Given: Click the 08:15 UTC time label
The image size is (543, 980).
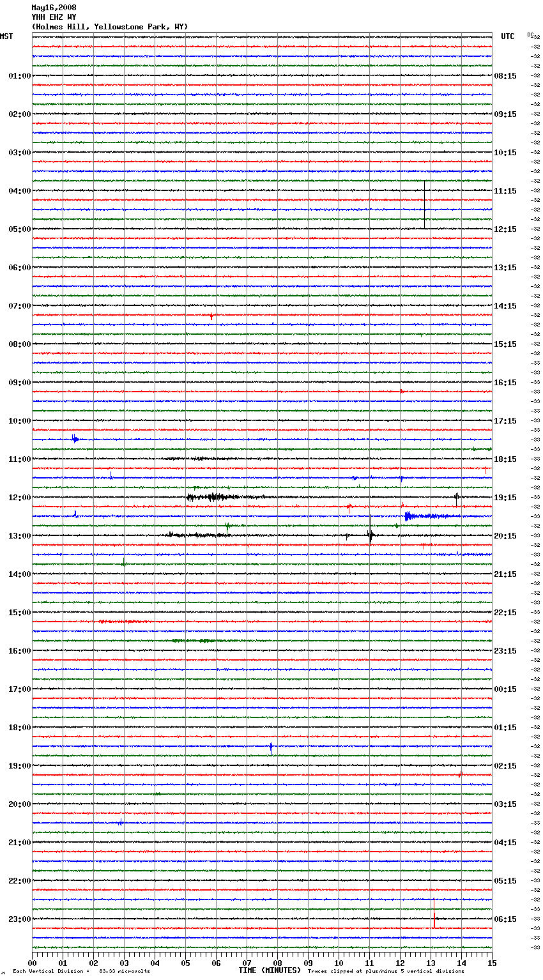Looking at the screenshot, I should click(505, 76).
